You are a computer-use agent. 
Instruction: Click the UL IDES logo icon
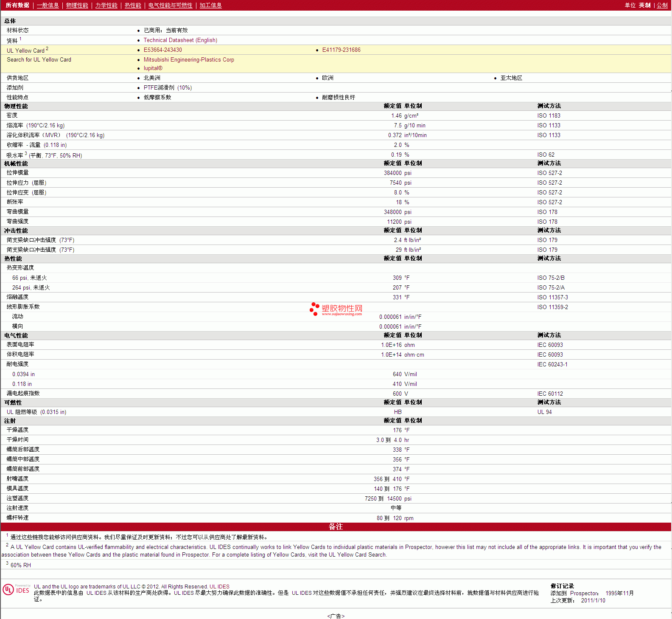(x=16, y=589)
